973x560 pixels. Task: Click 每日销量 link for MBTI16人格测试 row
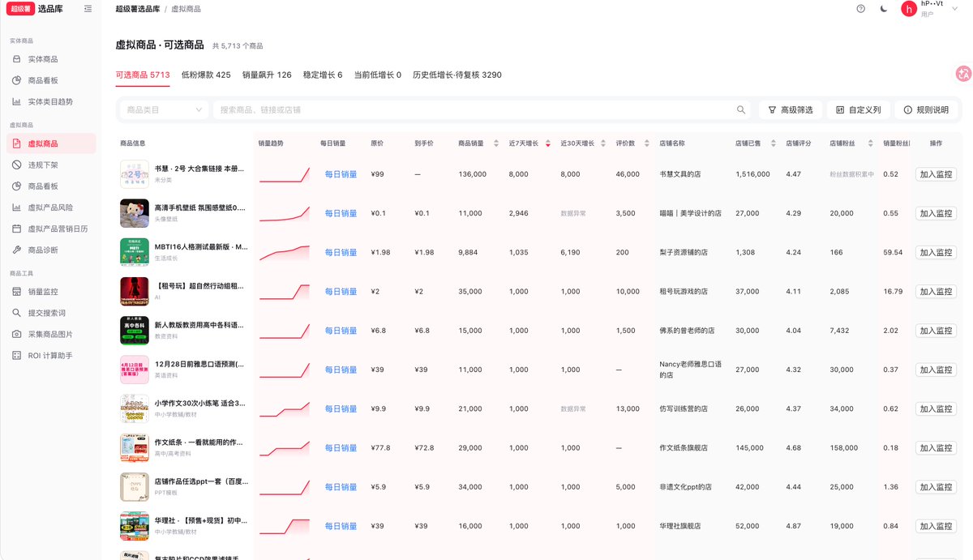pos(341,252)
